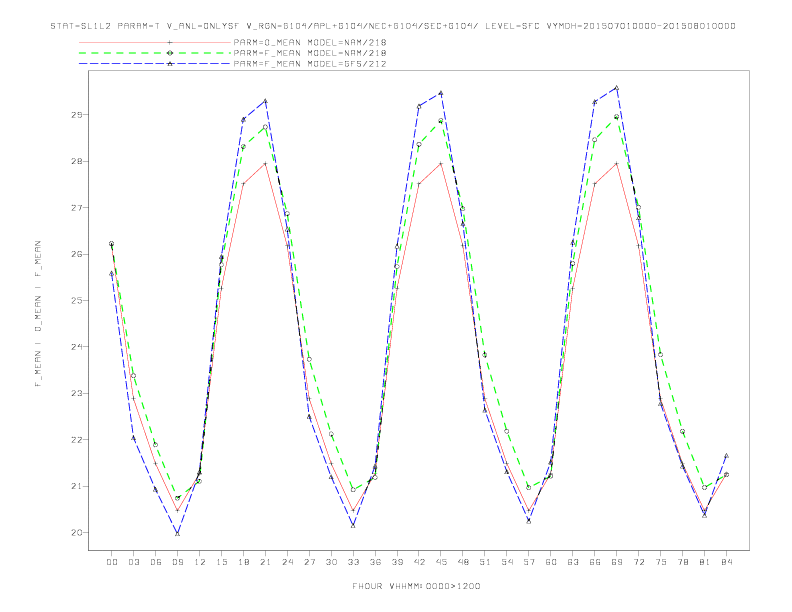This screenshot has height=612, width=792.
Task: Click x-axis tick label 78
Action: (x=682, y=562)
